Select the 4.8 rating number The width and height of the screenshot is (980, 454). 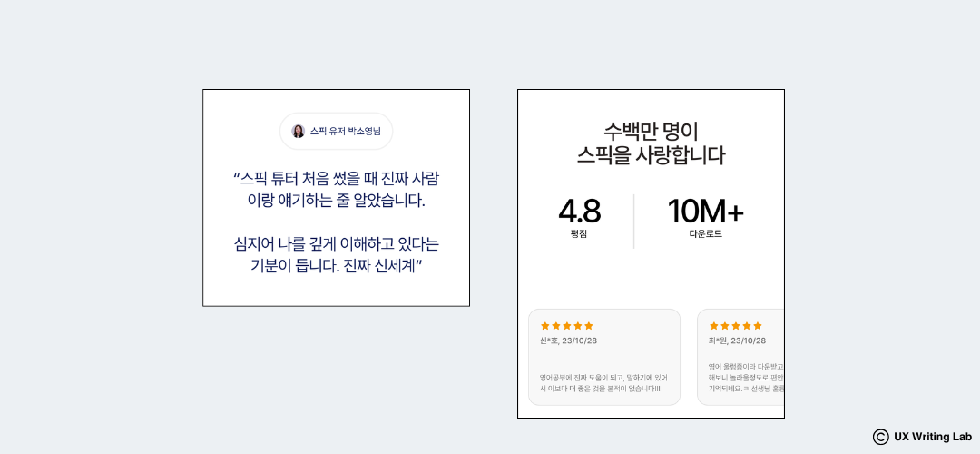coord(579,212)
